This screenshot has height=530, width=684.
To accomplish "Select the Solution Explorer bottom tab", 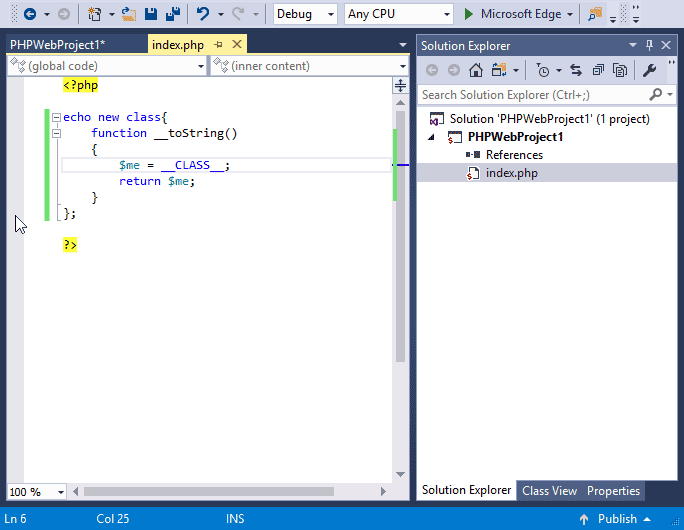I will point(466,490).
